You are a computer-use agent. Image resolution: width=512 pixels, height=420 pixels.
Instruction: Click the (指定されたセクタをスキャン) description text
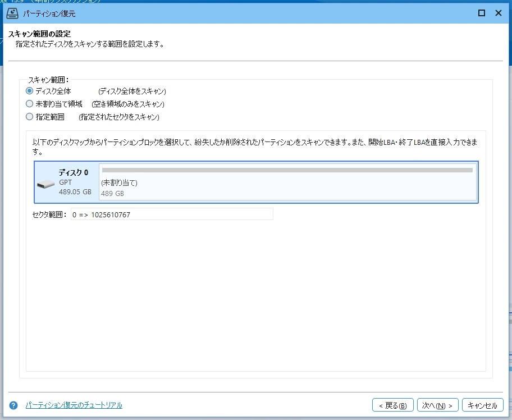[x=119, y=117]
